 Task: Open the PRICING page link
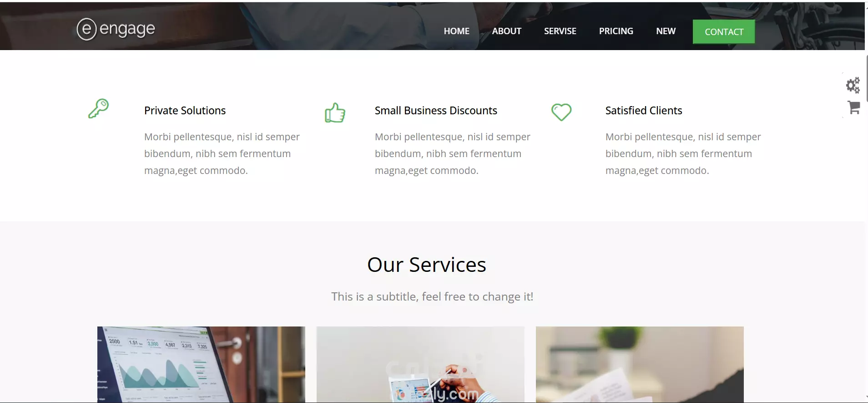coord(616,31)
